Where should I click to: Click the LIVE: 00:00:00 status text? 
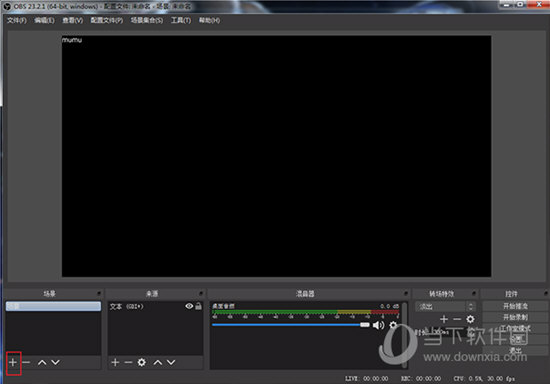click(x=367, y=379)
